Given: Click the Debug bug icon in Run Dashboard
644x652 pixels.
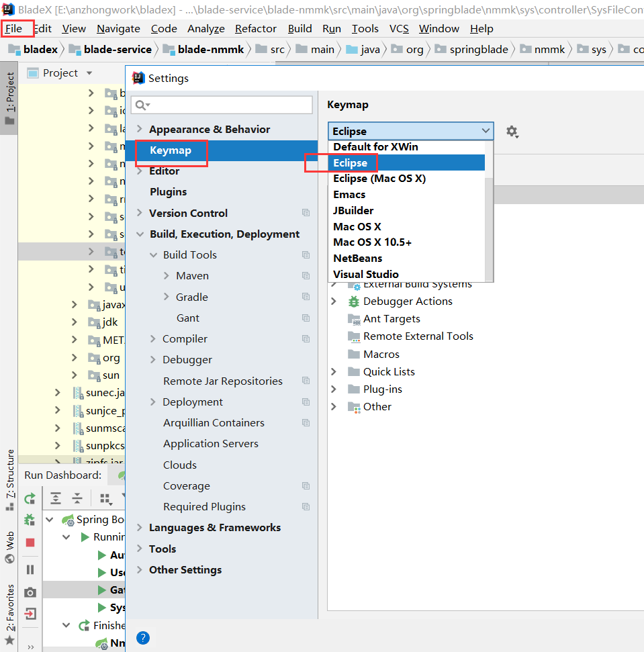Looking at the screenshot, I should pos(30,520).
